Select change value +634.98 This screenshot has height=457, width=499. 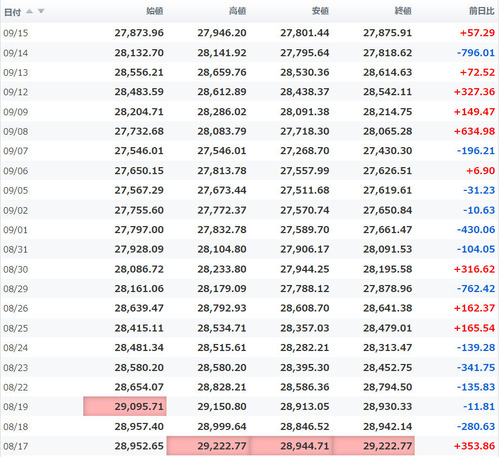pyautogui.click(x=475, y=131)
